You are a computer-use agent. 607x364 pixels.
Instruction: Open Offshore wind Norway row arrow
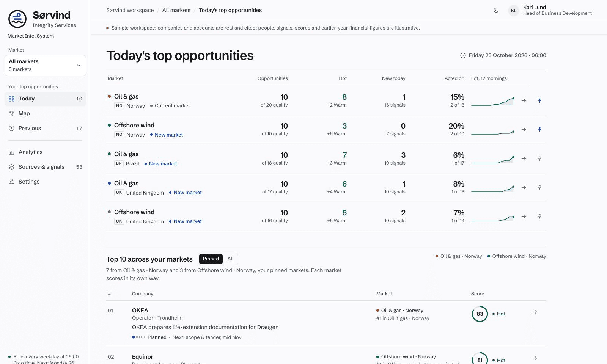click(x=524, y=129)
